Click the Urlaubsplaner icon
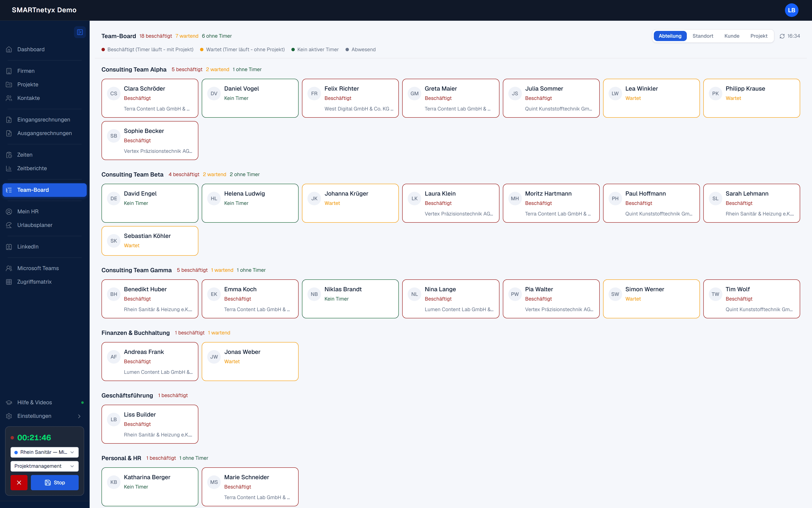 9,225
